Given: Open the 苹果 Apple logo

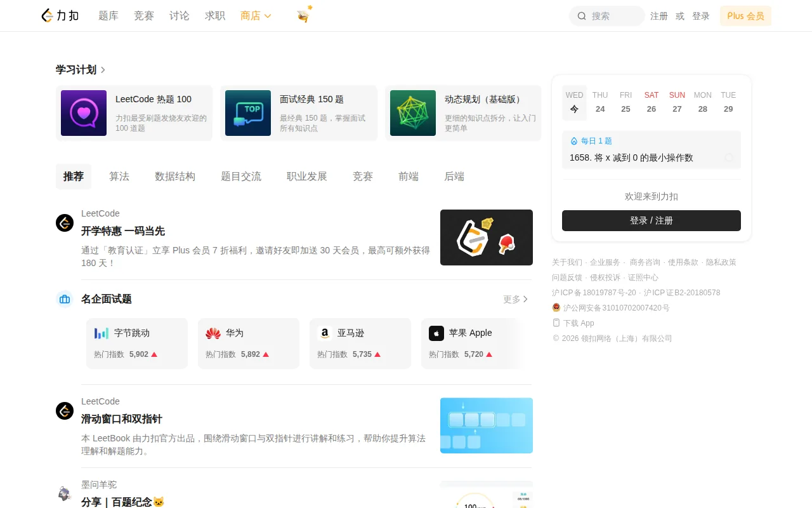Looking at the screenshot, I should click(x=436, y=333).
